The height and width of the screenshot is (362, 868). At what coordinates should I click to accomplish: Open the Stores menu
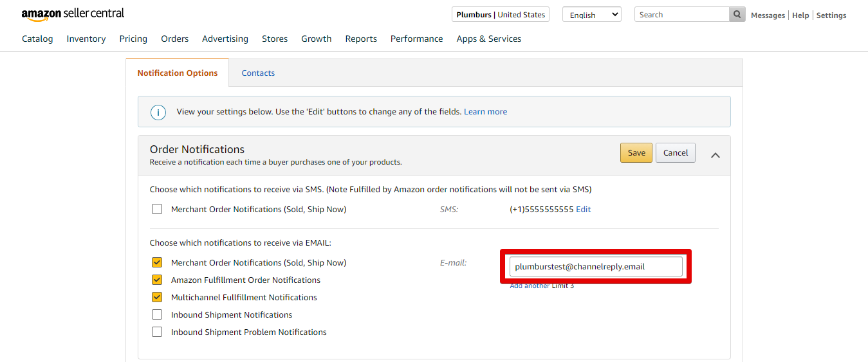(x=275, y=39)
